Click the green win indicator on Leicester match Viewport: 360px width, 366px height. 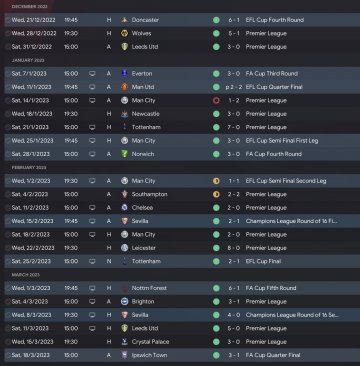[x=216, y=248]
